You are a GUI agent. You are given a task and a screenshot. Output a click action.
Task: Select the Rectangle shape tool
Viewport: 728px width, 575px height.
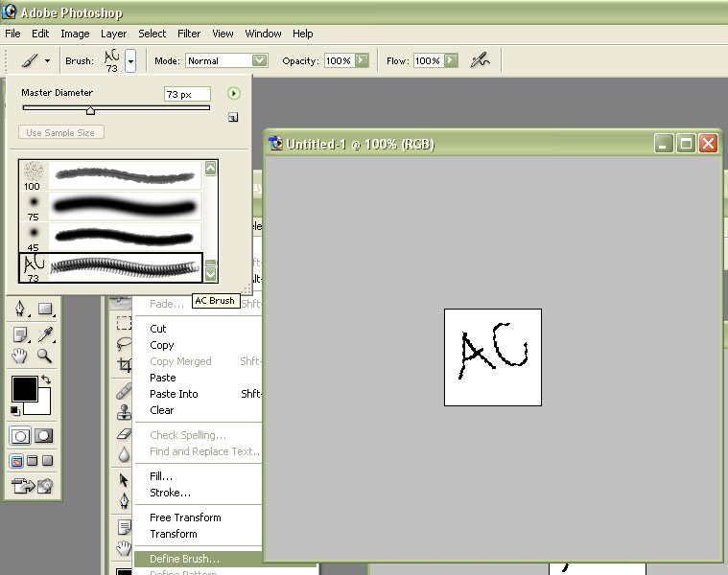click(45, 309)
